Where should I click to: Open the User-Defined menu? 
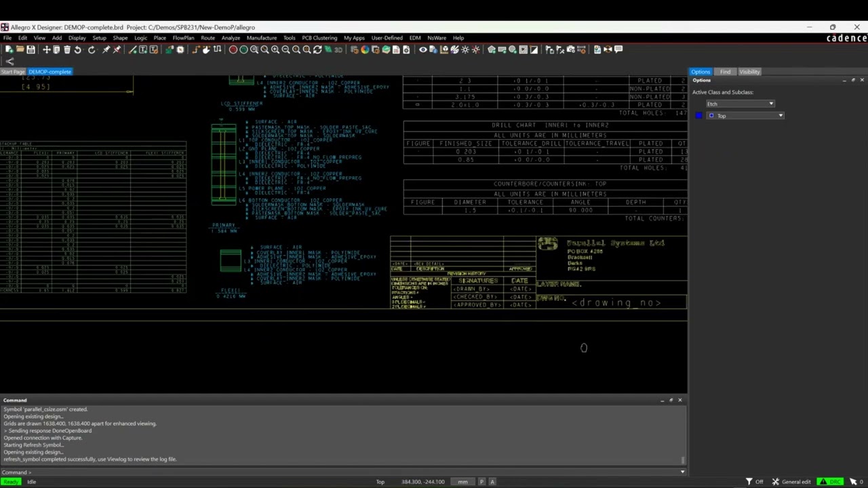point(387,38)
